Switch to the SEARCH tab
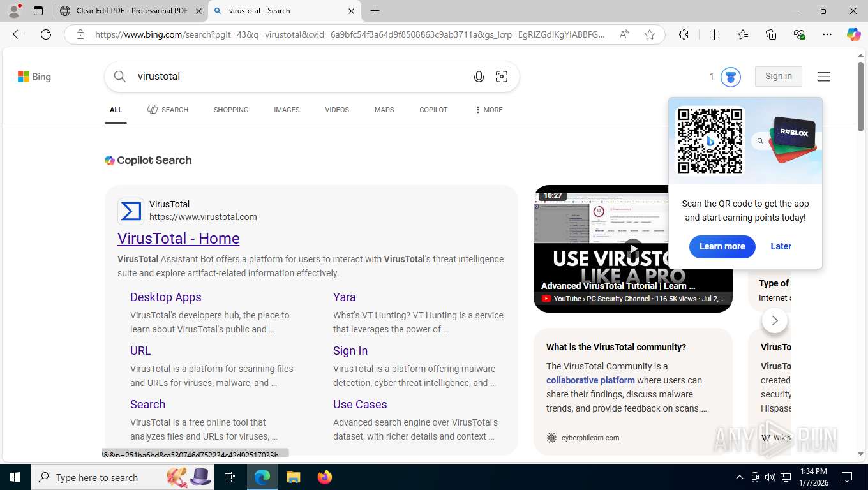Viewport: 868px width, 490px height. click(x=168, y=110)
